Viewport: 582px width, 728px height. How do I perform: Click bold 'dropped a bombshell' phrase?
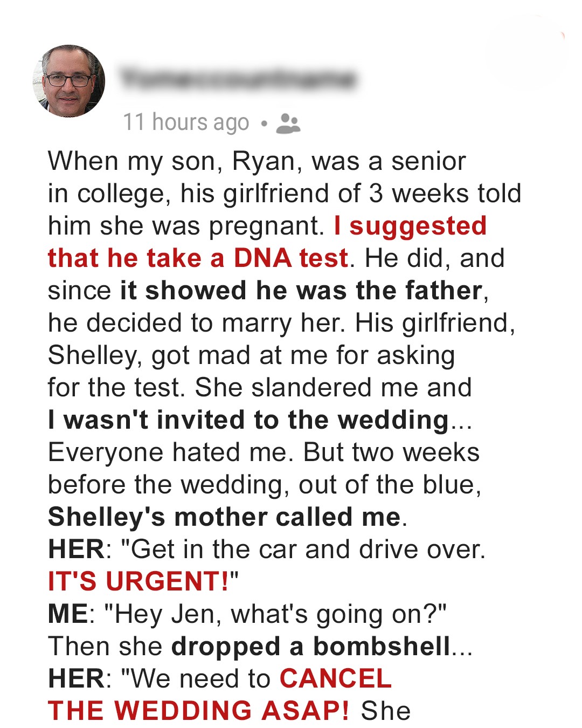pyautogui.click(x=310, y=647)
